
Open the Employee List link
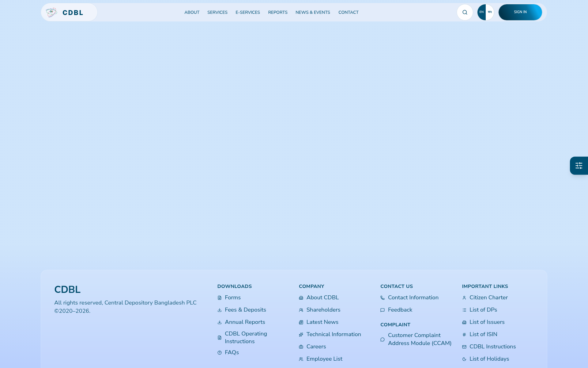coord(324,359)
